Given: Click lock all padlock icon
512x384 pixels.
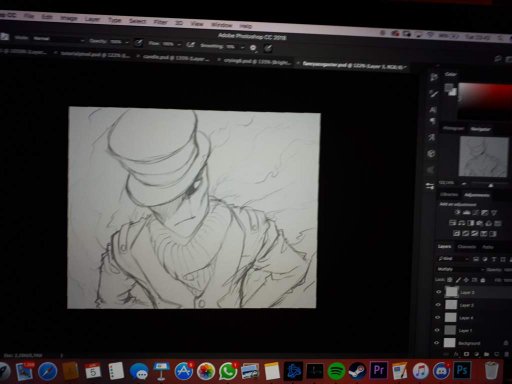Looking at the screenshot, I should (483, 280).
